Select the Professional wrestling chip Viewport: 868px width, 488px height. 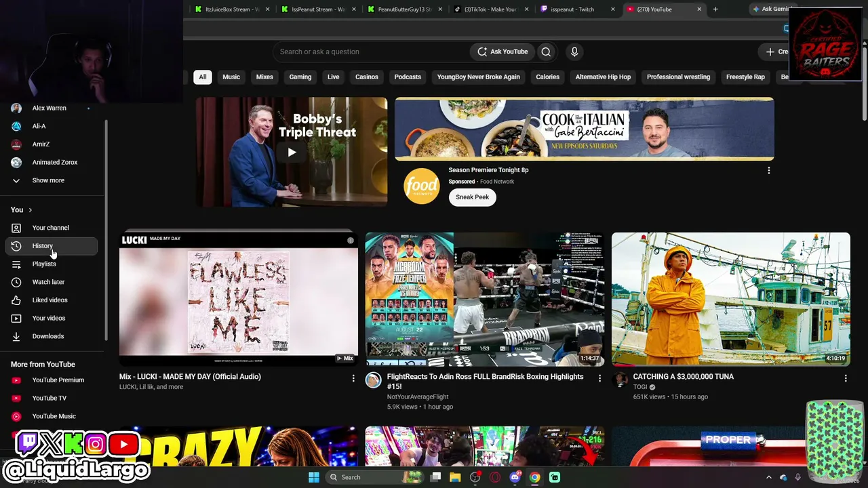click(678, 77)
